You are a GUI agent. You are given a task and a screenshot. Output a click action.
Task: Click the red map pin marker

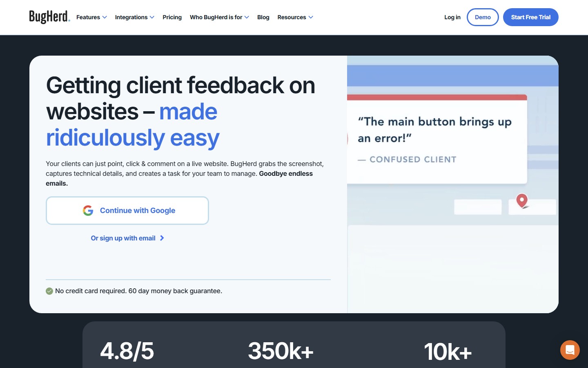click(522, 200)
